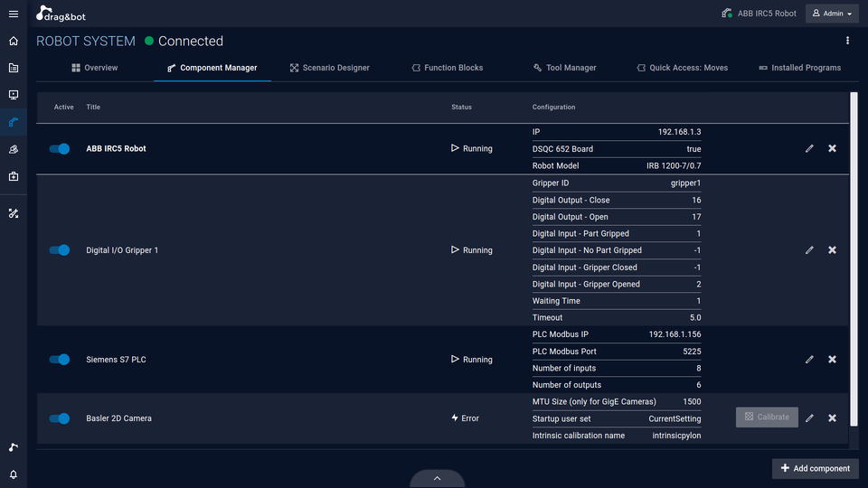Viewport: 868px width, 488px height.
Task: Edit the ABB IRC5 Robot component
Action: click(809, 148)
